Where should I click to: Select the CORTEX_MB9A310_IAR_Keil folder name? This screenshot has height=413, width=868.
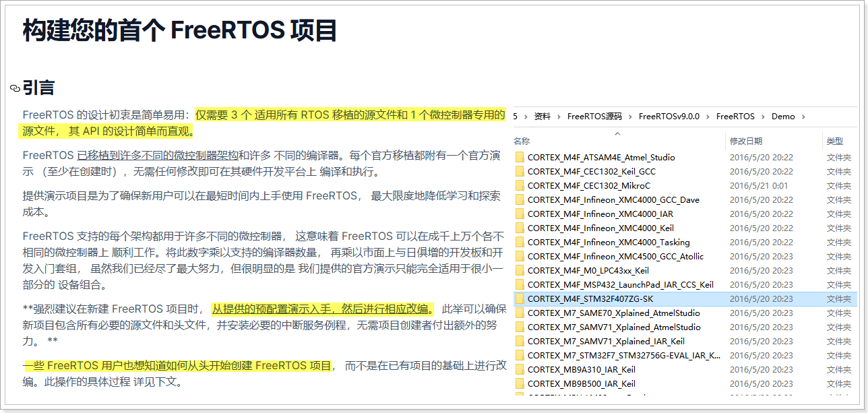pyautogui.click(x=582, y=369)
